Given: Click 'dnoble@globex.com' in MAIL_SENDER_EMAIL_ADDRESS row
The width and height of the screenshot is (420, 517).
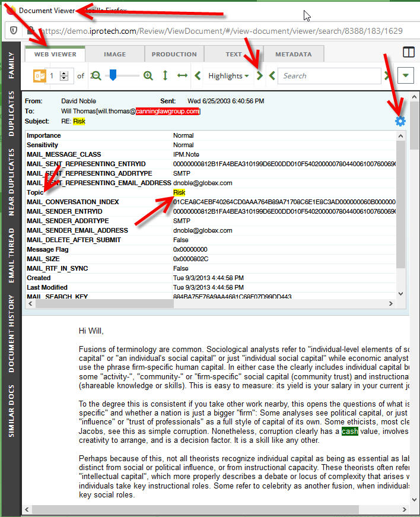Looking at the screenshot, I should tap(203, 230).
